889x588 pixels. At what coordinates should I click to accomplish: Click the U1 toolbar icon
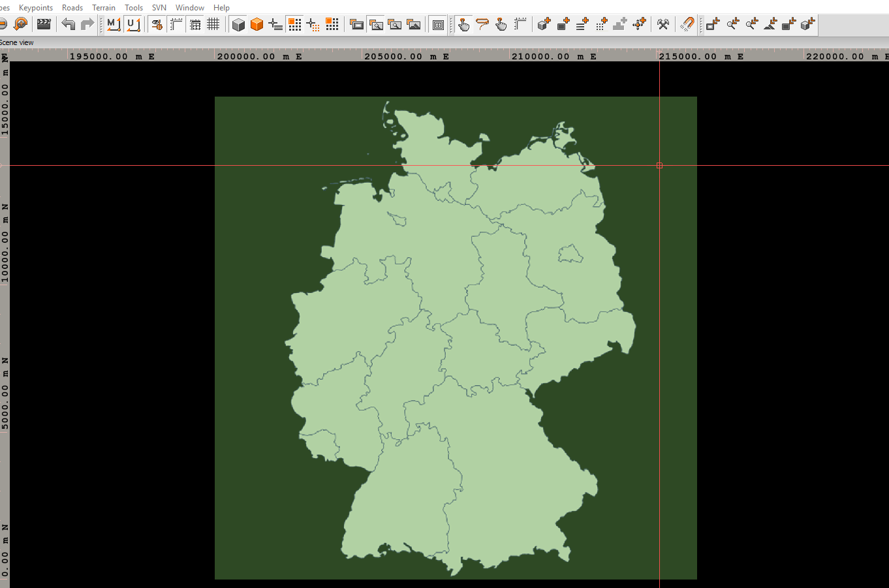pos(133,24)
